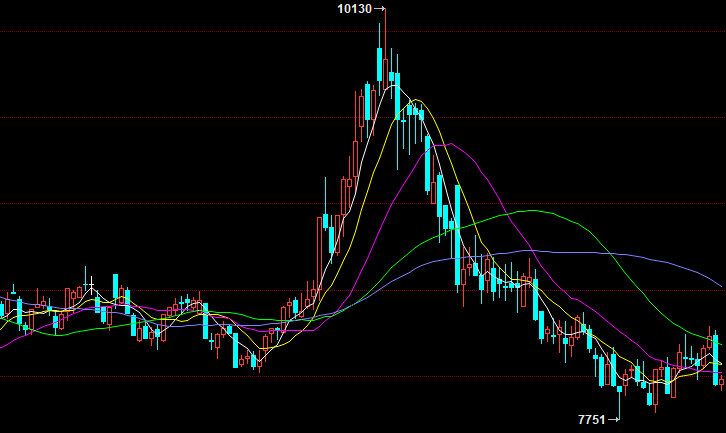Click the arrow beside the 10130 label
Image resolution: width=726 pixels, height=433 pixels.
point(379,9)
